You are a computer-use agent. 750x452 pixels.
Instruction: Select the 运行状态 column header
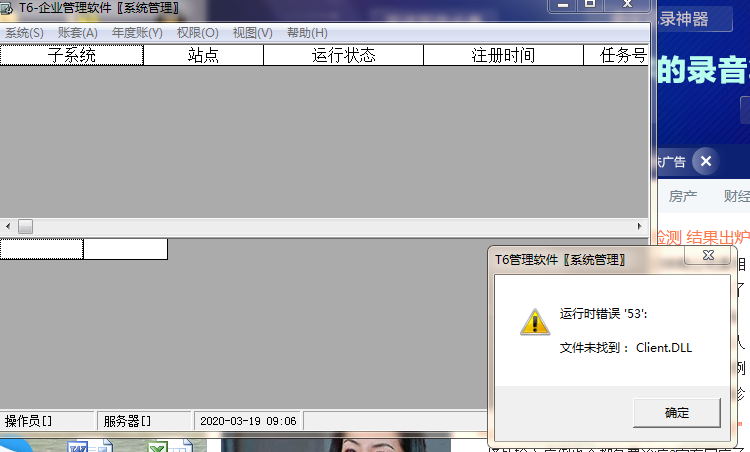point(343,55)
